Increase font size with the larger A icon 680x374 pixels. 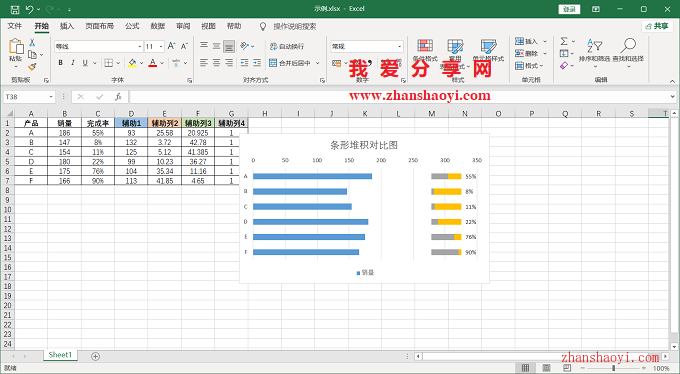point(172,46)
